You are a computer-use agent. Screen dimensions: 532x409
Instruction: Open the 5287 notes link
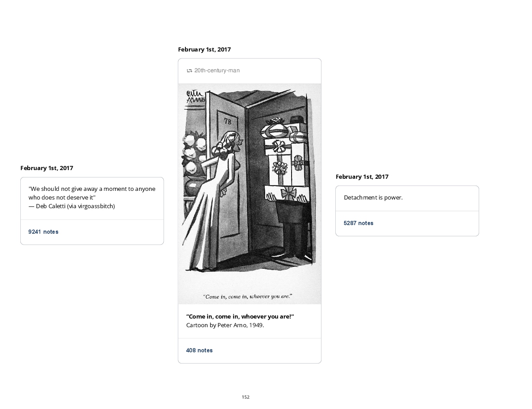coord(358,223)
